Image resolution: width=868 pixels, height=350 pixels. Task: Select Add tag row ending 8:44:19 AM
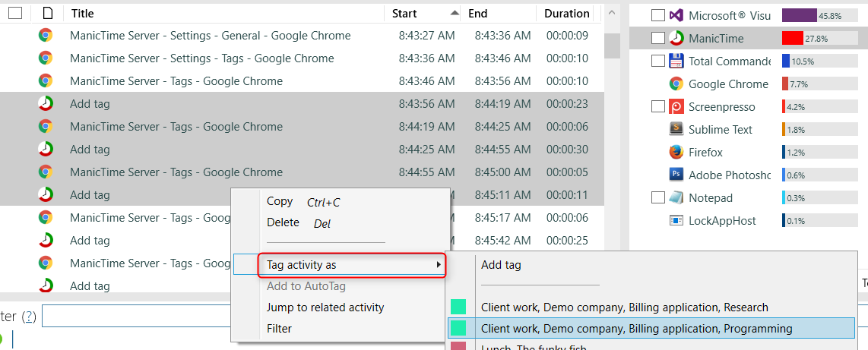302,103
